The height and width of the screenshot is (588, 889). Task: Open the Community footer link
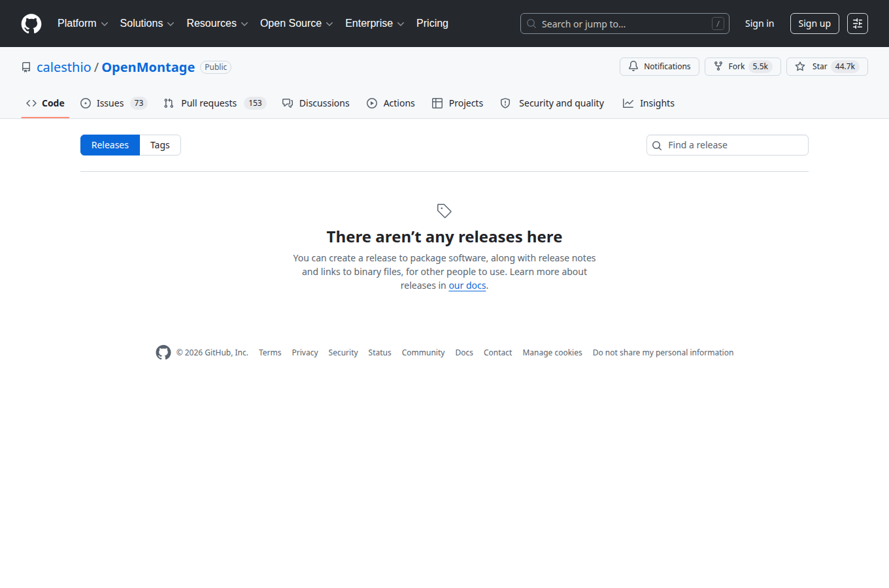[423, 353]
